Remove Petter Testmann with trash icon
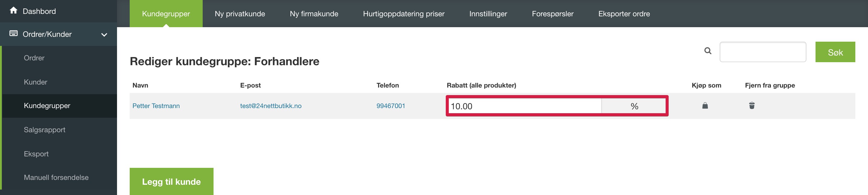Image resolution: width=868 pixels, height=195 pixels. [752, 106]
